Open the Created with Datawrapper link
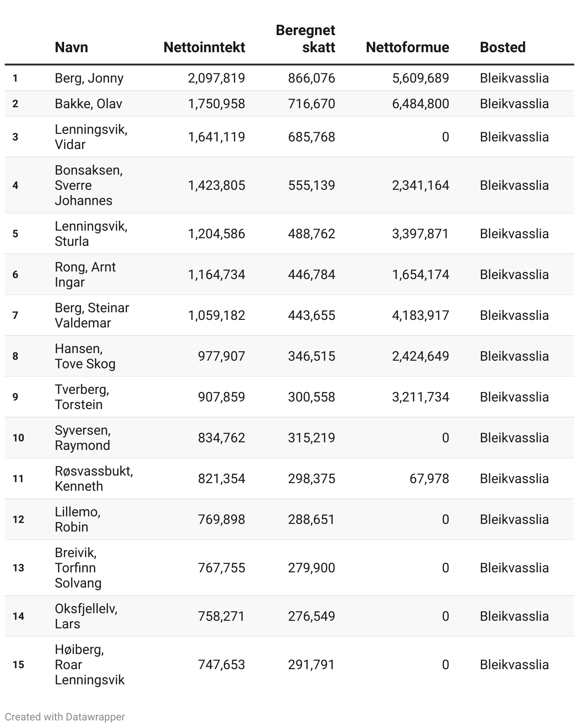This screenshot has height=728, width=579. [x=65, y=717]
